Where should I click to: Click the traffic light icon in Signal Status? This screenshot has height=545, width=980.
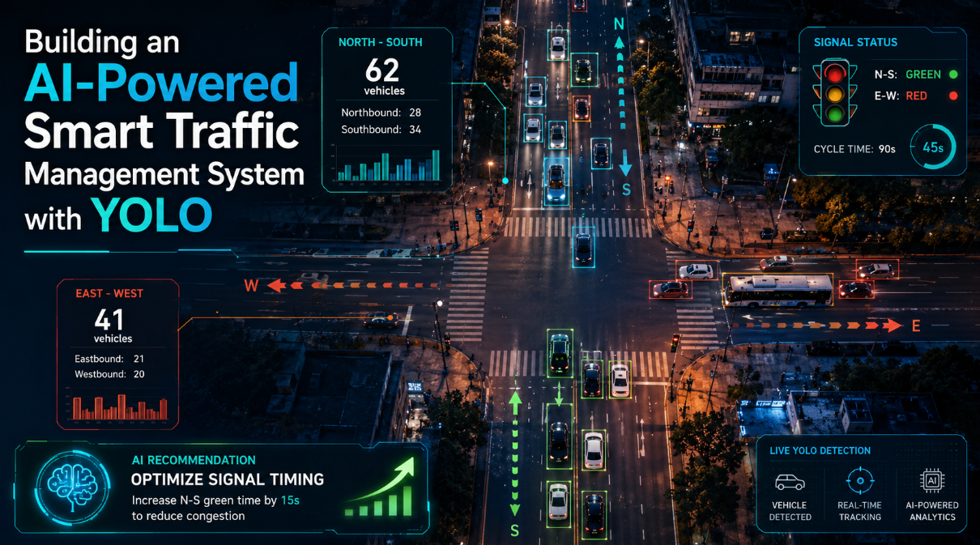tap(834, 94)
